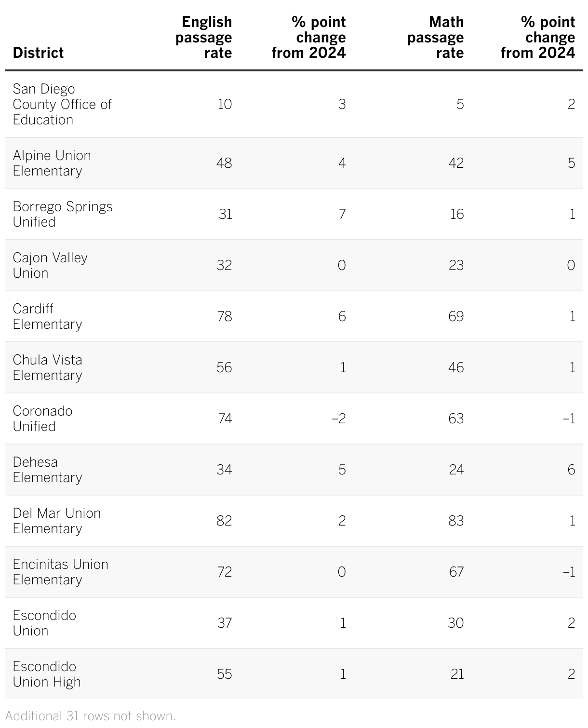Select Cardiff Elementary district
This screenshot has width=588, height=728.
point(47,316)
